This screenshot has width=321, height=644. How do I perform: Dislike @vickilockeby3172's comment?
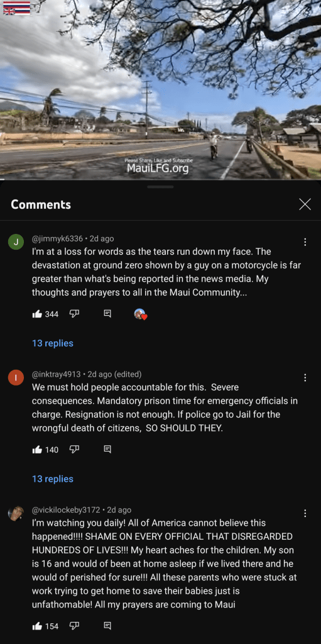(74, 626)
